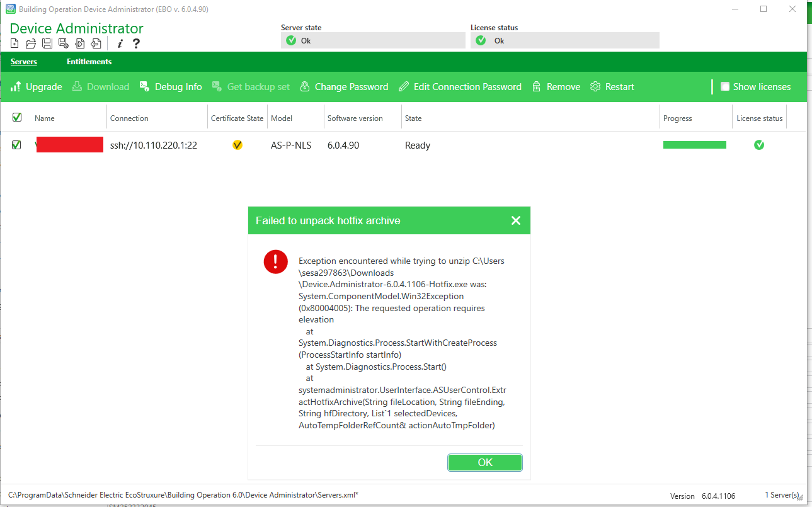Select the ssh://10.110.220.1:22 connection cell

point(154,145)
